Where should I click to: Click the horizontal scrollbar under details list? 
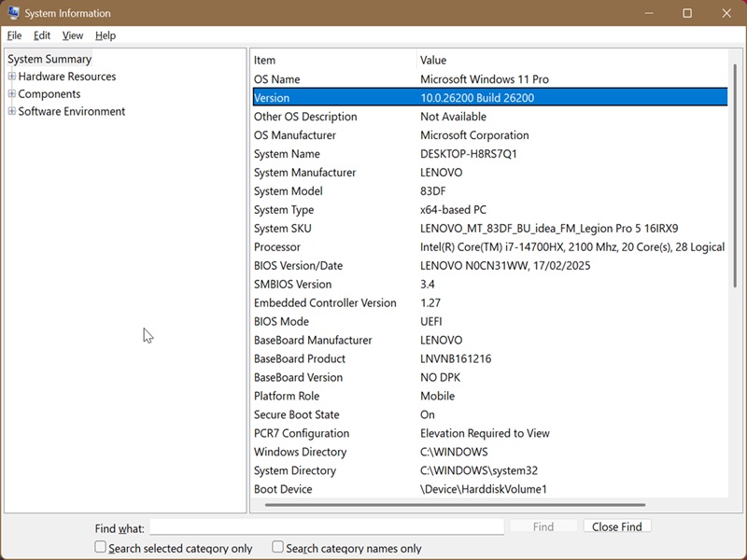[455, 505]
